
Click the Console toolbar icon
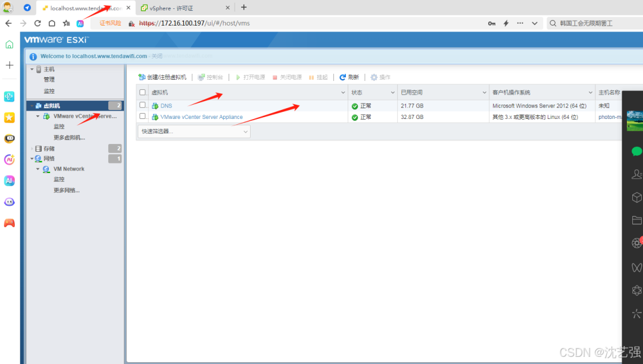pyautogui.click(x=201, y=77)
